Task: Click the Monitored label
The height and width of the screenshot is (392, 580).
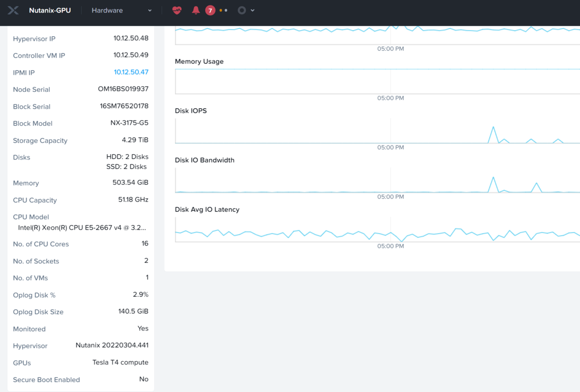Action: pyautogui.click(x=29, y=329)
